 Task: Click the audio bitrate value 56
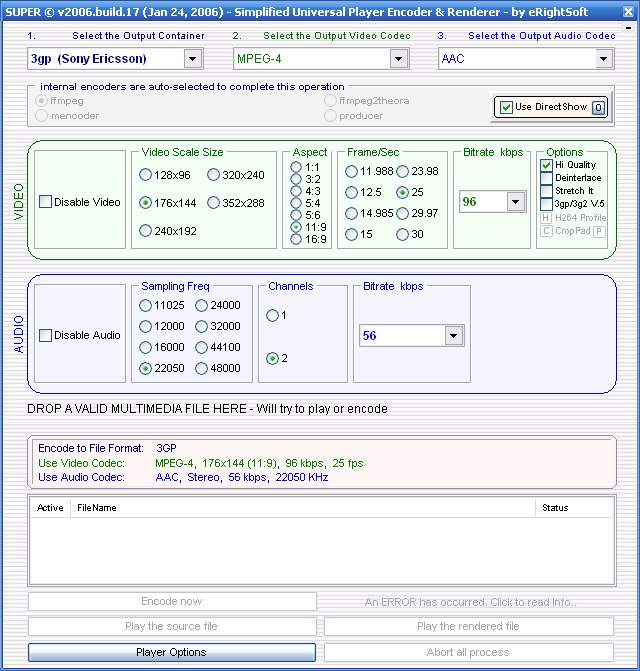point(370,336)
